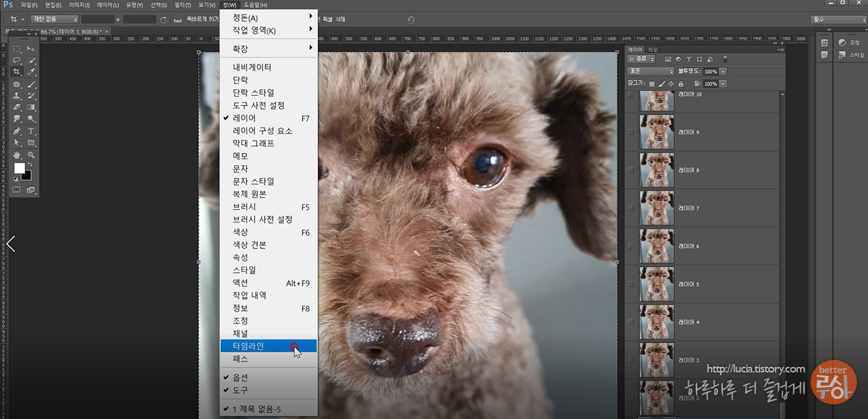Select the Pen tool

[x=17, y=131]
